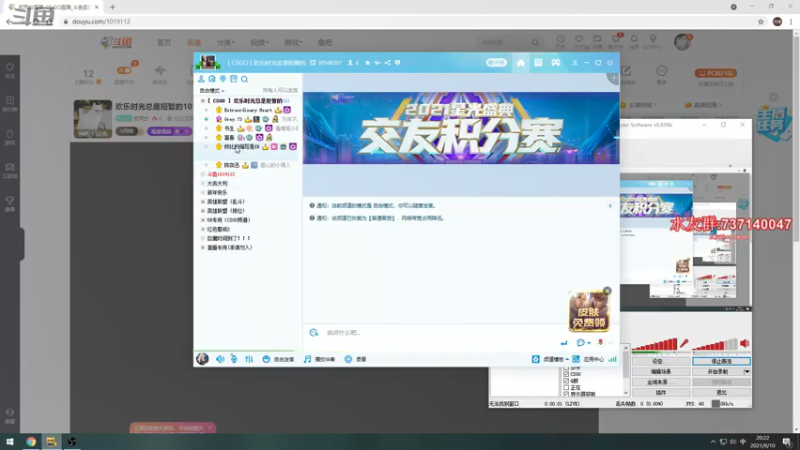The width and height of the screenshot is (800, 450).
Task: Open 直播 tab in Douyu navigation
Action: tap(194, 42)
